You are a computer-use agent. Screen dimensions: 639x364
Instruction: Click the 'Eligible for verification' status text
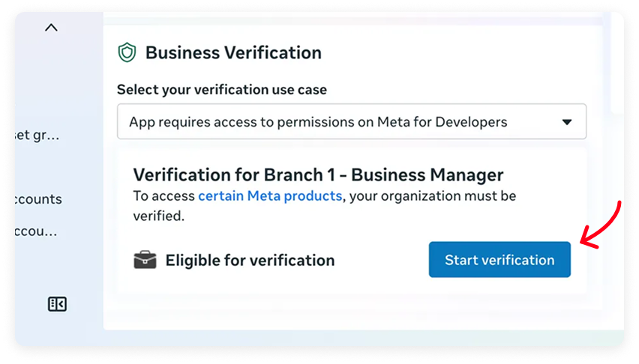(x=250, y=261)
